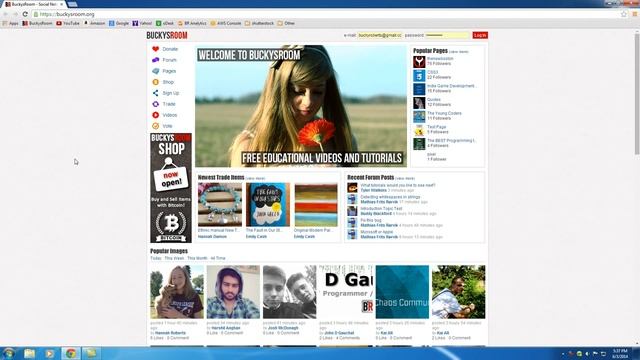Open the Quotes page icon
The image size is (640, 360).
click(419, 103)
